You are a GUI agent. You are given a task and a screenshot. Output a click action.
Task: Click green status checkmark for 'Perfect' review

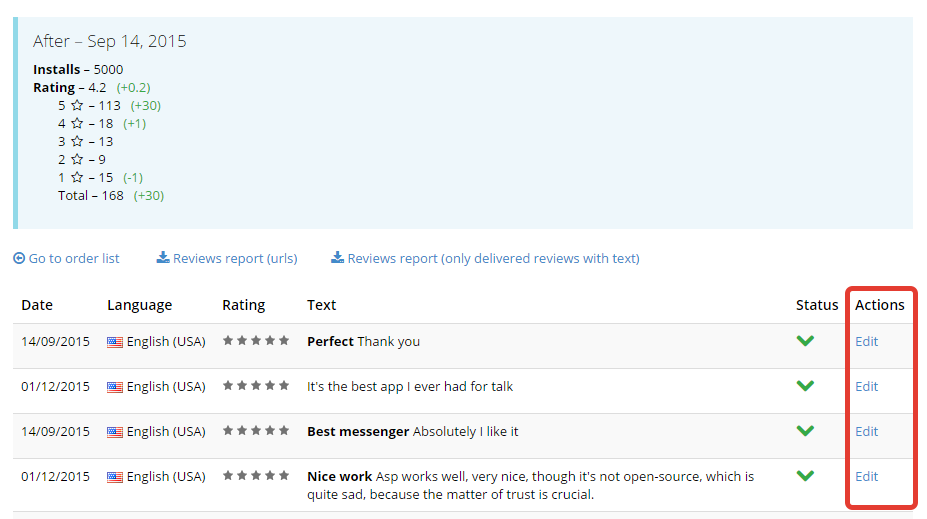(x=805, y=340)
